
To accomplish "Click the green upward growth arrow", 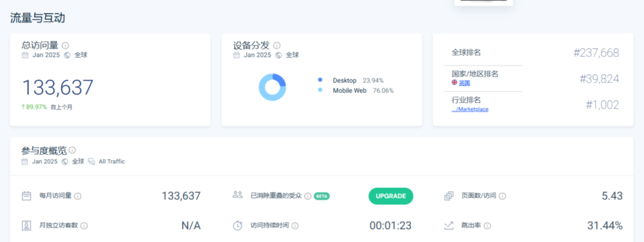I will tap(23, 107).
